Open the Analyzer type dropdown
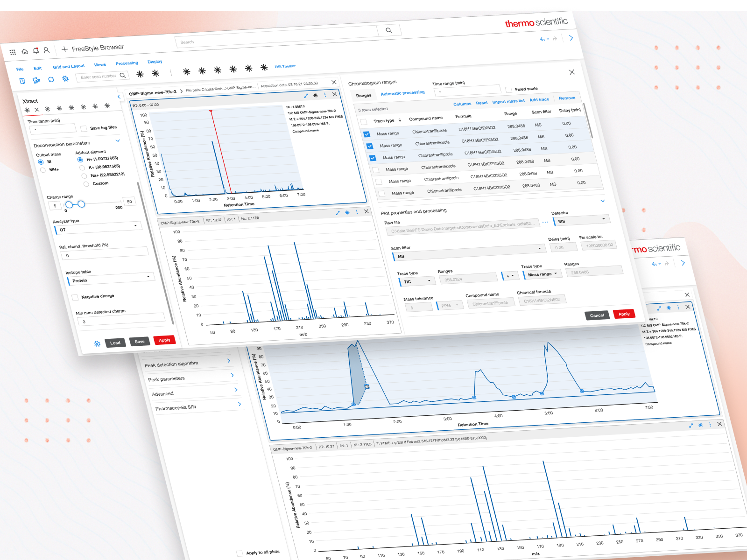Screen dimensions: 747x560 tap(98, 228)
